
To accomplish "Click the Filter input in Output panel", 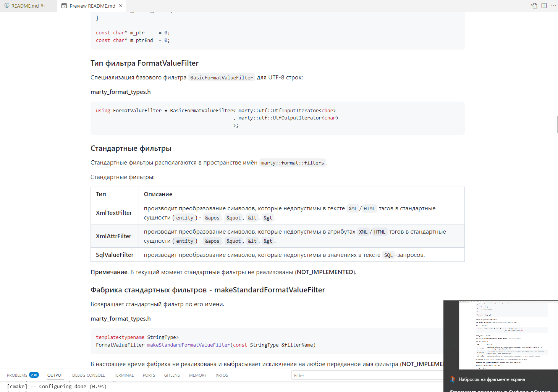I will 367,375.
